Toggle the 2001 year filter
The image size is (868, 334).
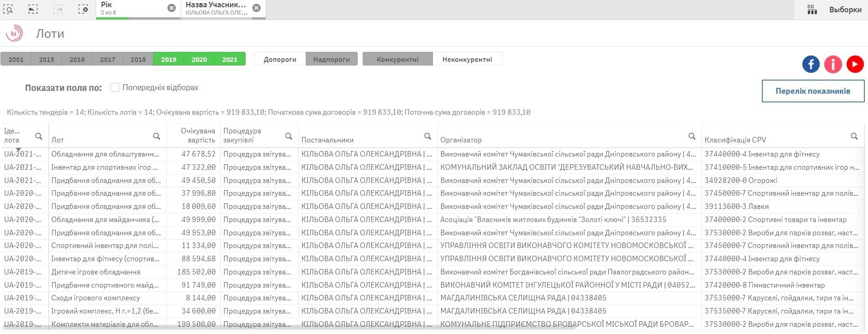16,59
